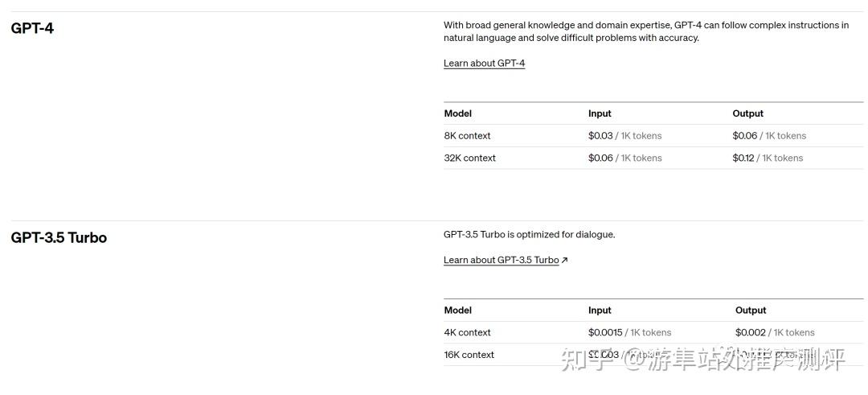Select the GPT-4 section heading
Image resolution: width=868 pixels, height=395 pixels.
(x=32, y=27)
